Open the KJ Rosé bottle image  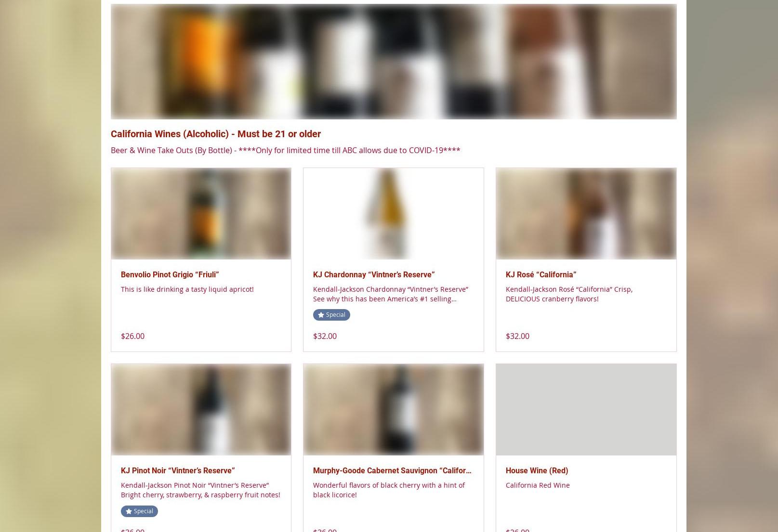pos(586,214)
